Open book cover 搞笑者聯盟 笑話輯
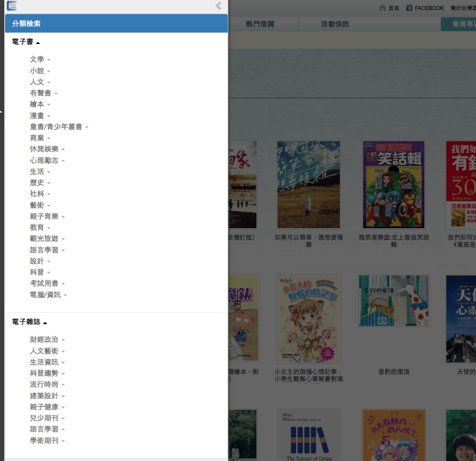The width and height of the screenshot is (476, 461). click(394, 185)
